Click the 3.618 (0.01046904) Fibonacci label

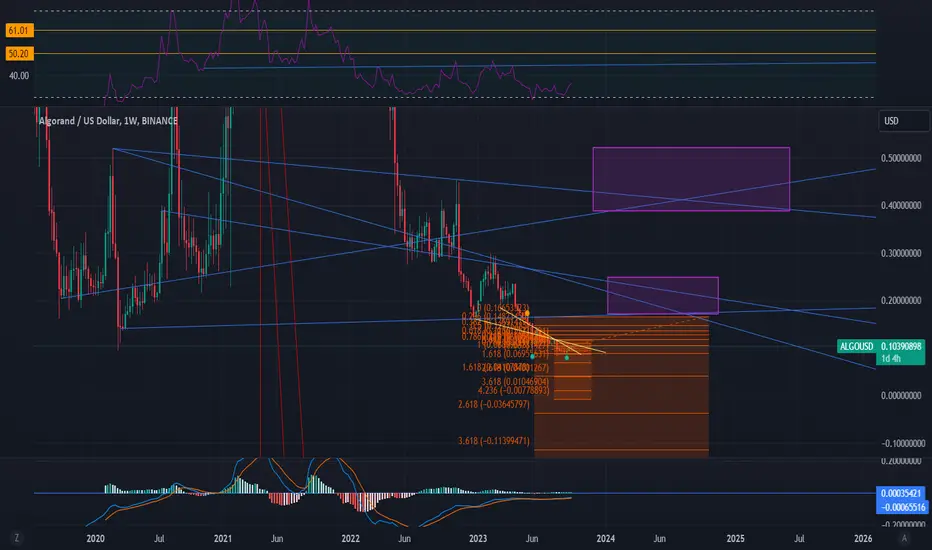point(515,381)
